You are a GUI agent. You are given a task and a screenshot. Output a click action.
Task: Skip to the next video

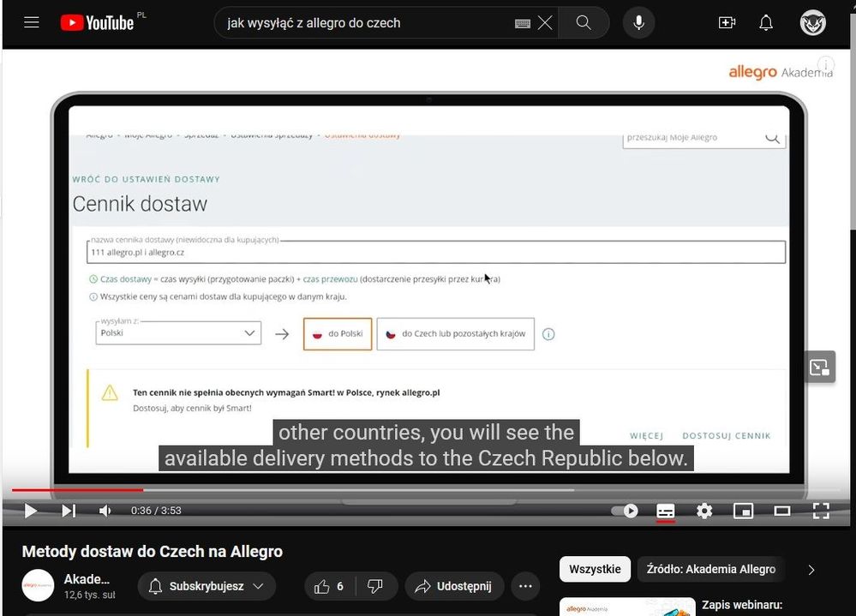(x=69, y=511)
